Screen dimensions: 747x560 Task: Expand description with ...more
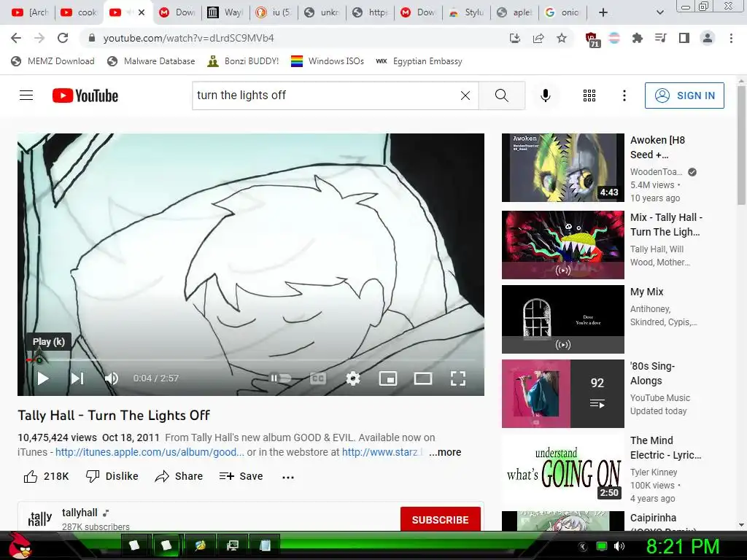445,452
